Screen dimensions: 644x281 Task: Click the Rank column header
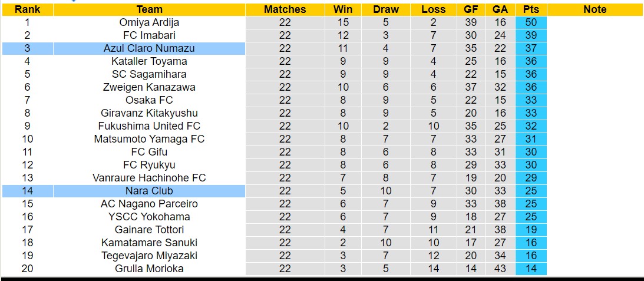point(27,9)
